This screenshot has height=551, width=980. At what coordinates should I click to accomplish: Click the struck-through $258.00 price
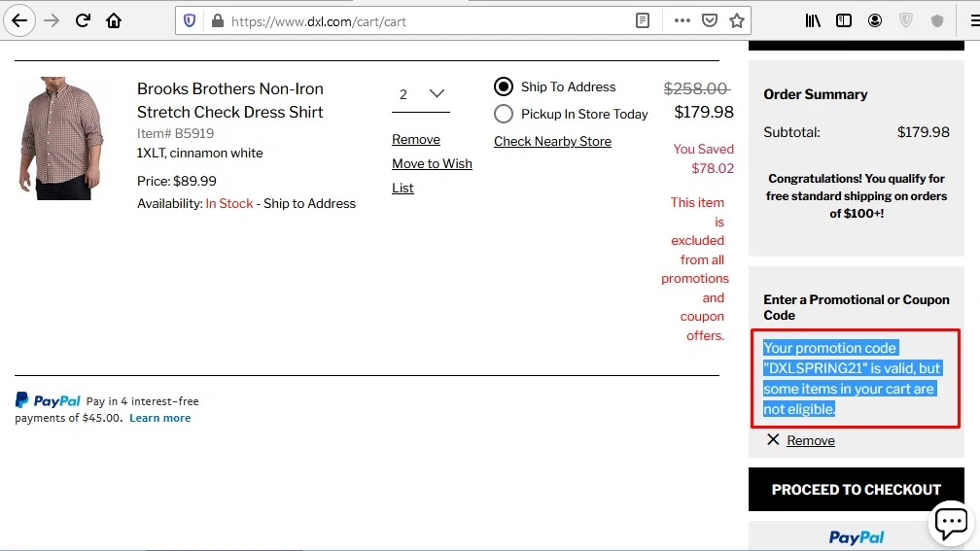pyautogui.click(x=696, y=88)
